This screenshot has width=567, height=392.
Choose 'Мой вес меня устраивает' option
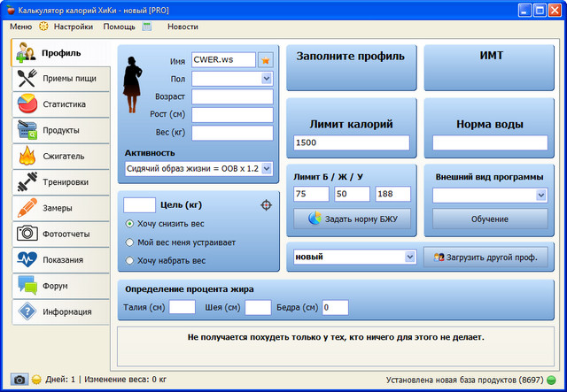point(130,242)
